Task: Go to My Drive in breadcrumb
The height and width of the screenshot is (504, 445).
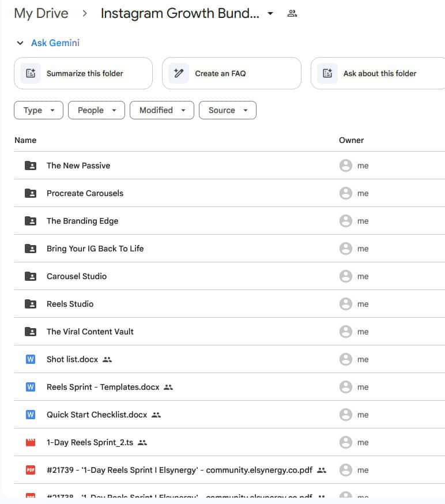Action: click(41, 13)
